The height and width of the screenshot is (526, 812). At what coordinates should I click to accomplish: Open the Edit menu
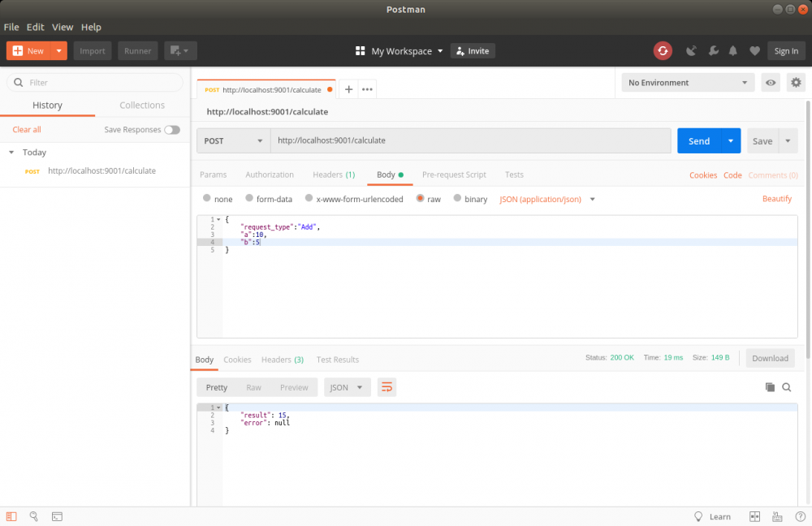pyautogui.click(x=35, y=27)
